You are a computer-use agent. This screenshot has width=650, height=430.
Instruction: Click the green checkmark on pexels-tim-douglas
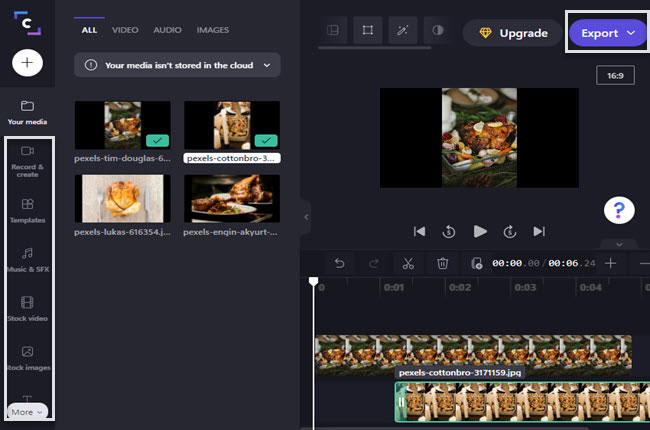click(x=158, y=141)
